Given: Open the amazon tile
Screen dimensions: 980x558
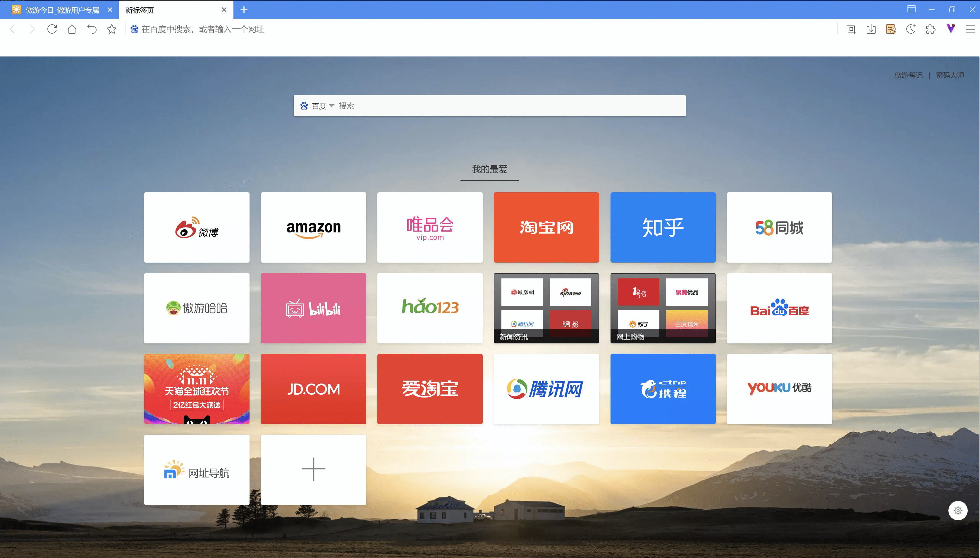Looking at the screenshot, I should pyautogui.click(x=313, y=228).
